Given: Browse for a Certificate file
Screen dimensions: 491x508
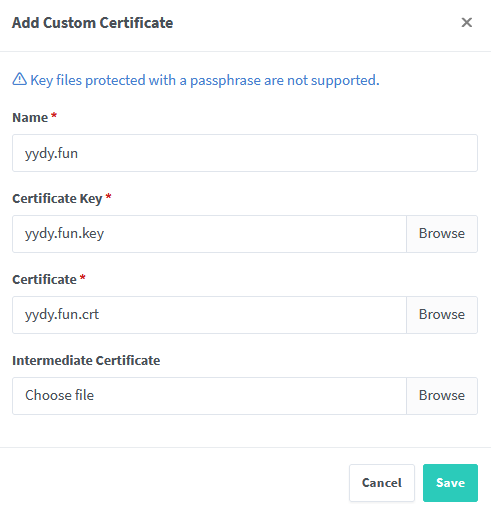Looking at the screenshot, I should click(442, 315).
